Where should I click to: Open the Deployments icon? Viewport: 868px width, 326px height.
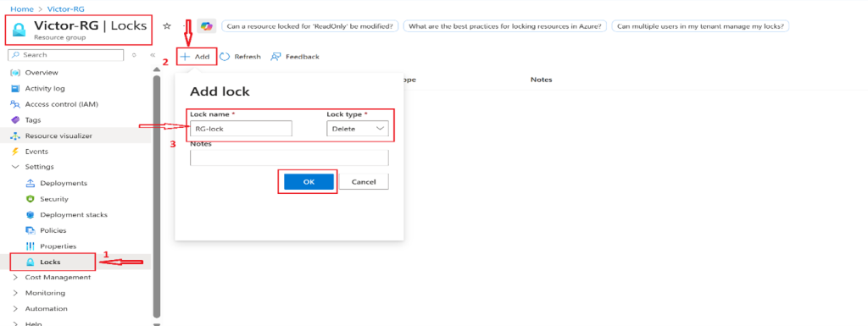point(31,183)
